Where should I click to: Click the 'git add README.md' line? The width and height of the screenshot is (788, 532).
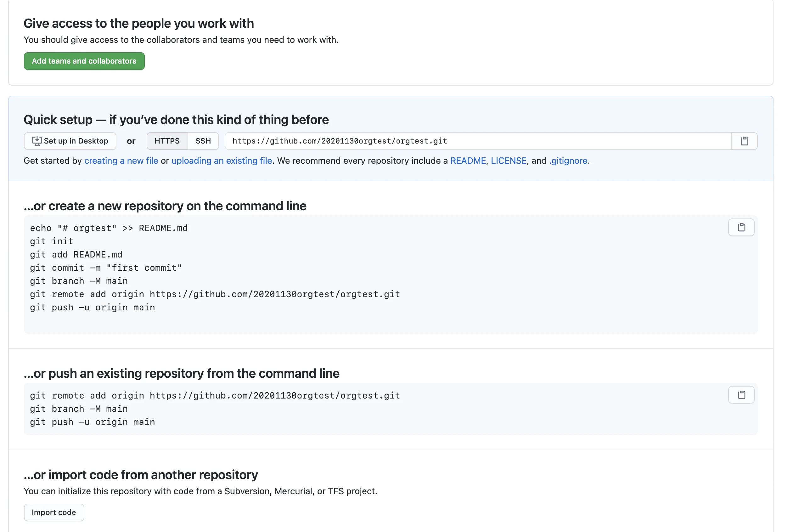76,255
